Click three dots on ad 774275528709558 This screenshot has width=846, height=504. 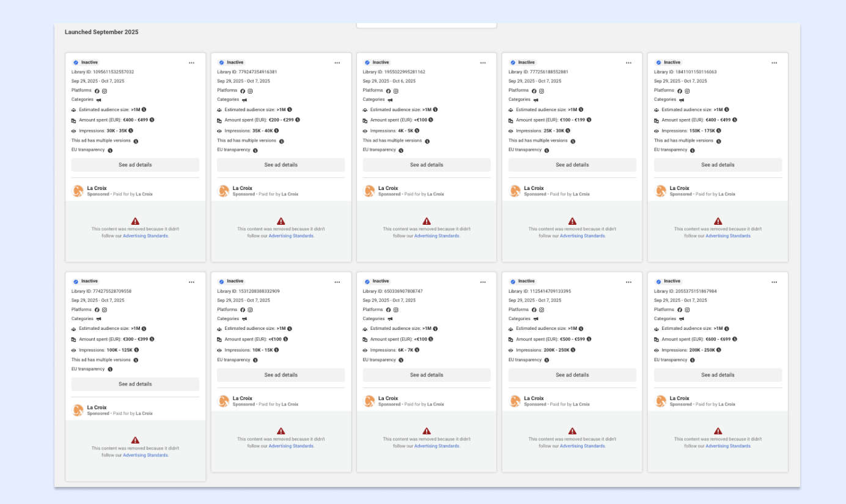point(191,282)
